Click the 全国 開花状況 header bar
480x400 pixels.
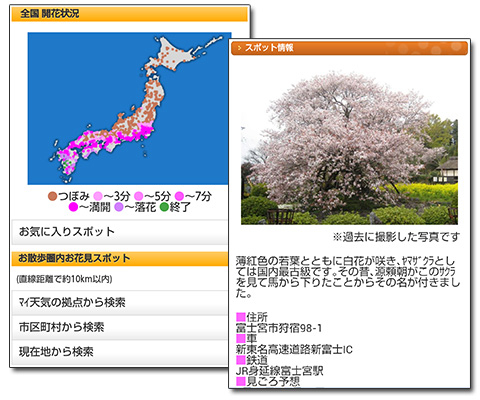pos(130,14)
